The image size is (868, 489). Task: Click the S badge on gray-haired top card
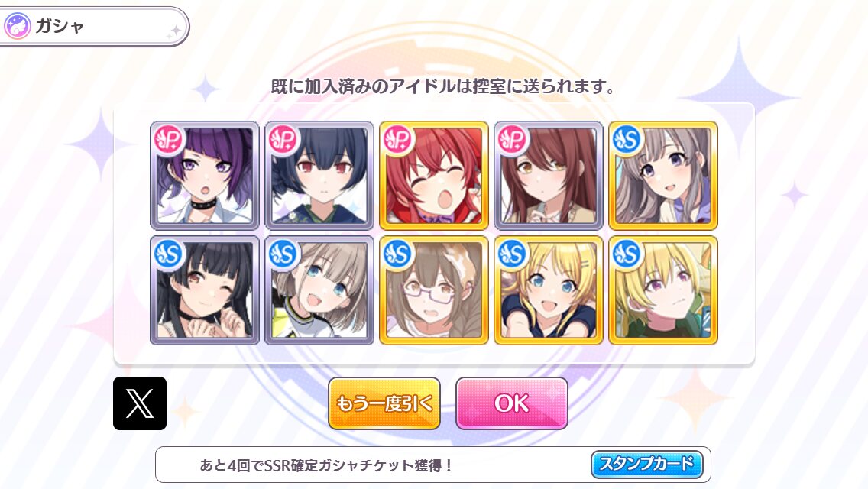tap(627, 139)
